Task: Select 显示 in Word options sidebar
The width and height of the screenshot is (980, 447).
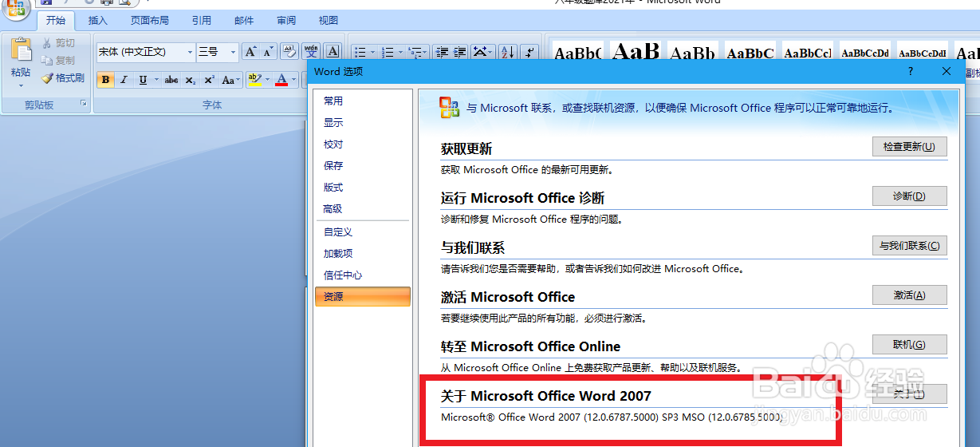Action: pos(363,123)
